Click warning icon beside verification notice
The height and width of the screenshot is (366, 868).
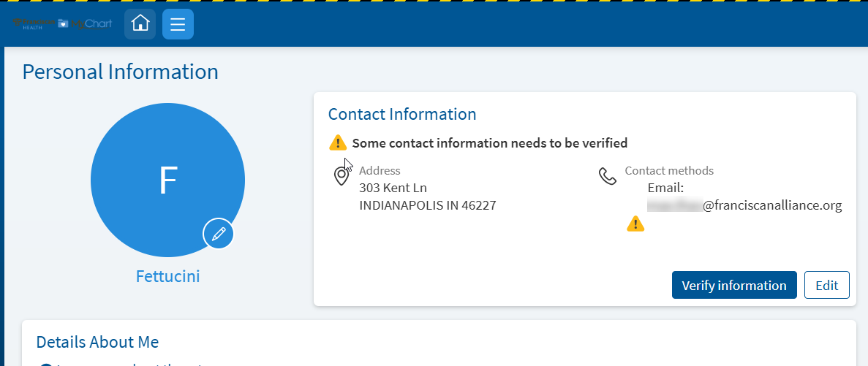point(338,143)
